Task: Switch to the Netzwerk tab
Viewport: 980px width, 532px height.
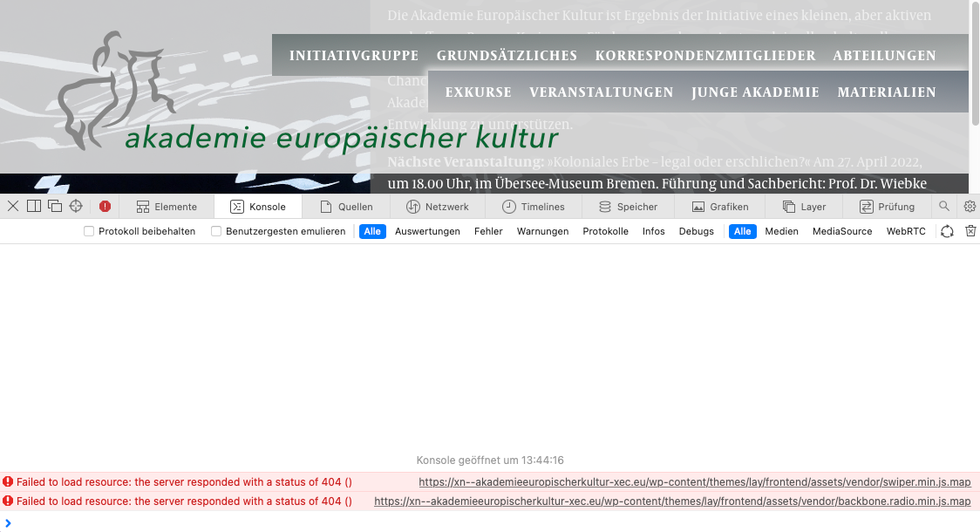Action: (x=451, y=206)
